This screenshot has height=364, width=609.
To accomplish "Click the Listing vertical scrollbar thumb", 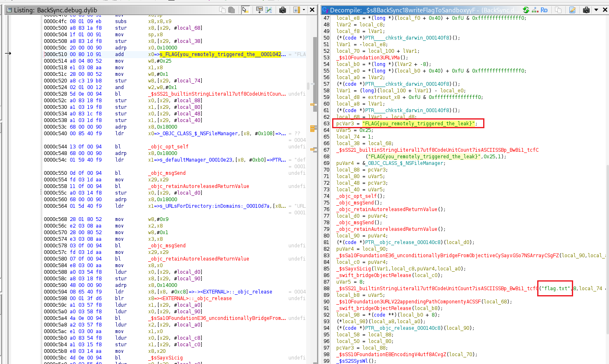I will 308,86.
